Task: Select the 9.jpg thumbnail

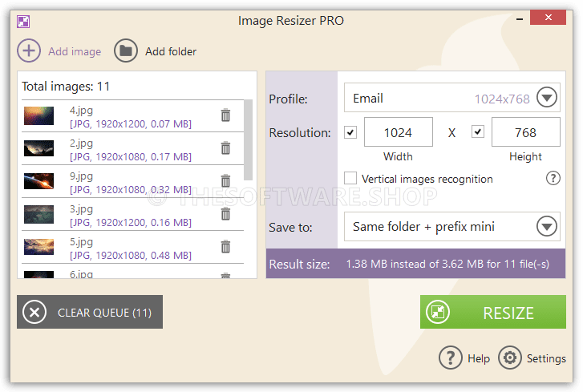Action: coord(38,181)
